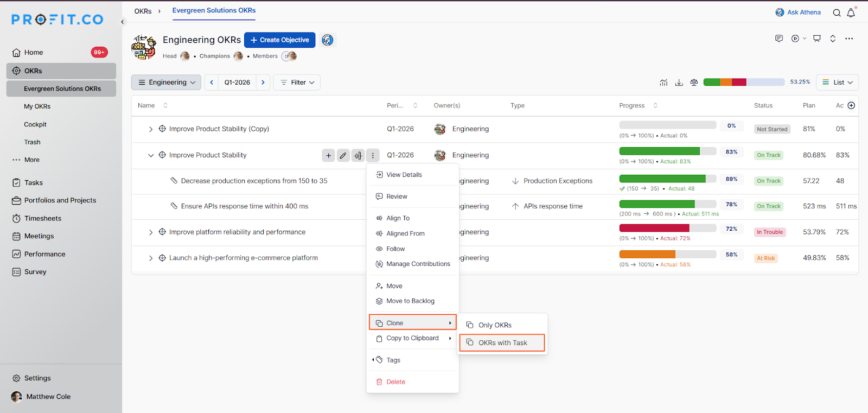Open the comments icon in header
The height and width of the screenshot is (413, 868).
click(x=779, y=39)
